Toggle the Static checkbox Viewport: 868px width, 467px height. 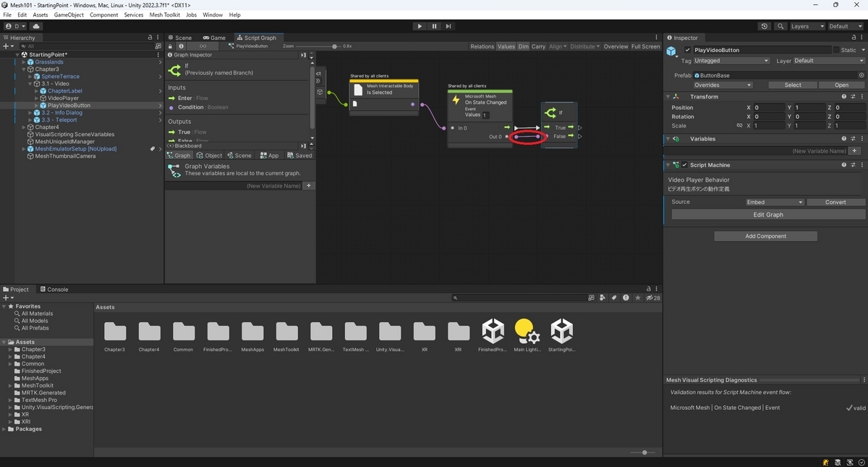[836, 50]
